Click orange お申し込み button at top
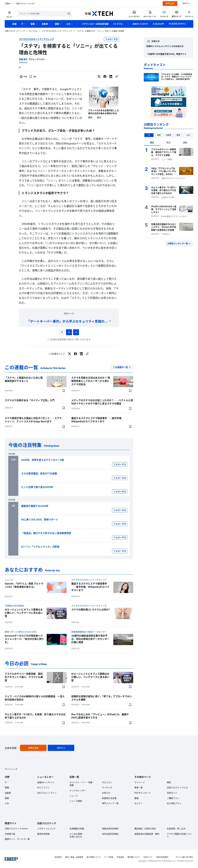198x868 pixels. point(170,3)
